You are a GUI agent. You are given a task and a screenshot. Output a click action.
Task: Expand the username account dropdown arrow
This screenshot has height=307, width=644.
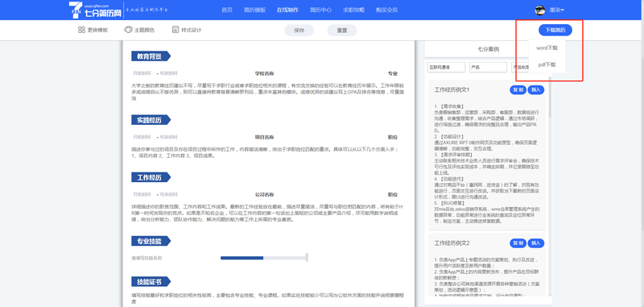coord(562,10)
